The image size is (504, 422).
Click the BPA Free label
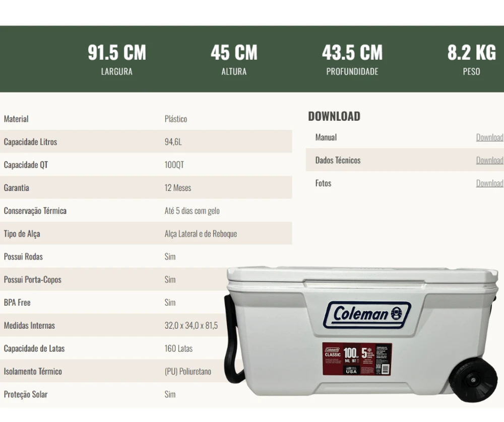[x=17, y=303]
